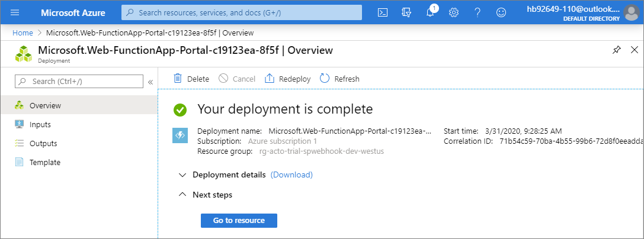Click 'Your deployment is complete' heading
This screenshot has height=239, width=644.
click(285, 109)
